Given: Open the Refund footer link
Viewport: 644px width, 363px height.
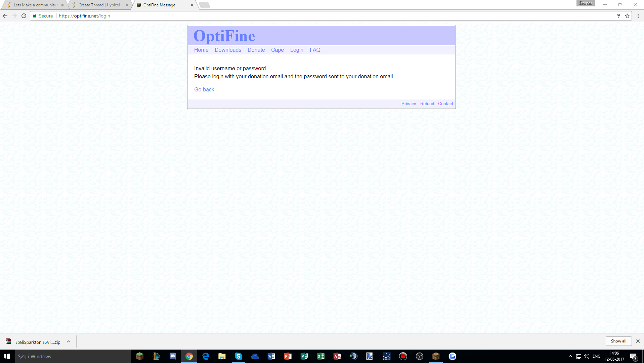Looking at the screenshot, I should (x=427, y=104).
